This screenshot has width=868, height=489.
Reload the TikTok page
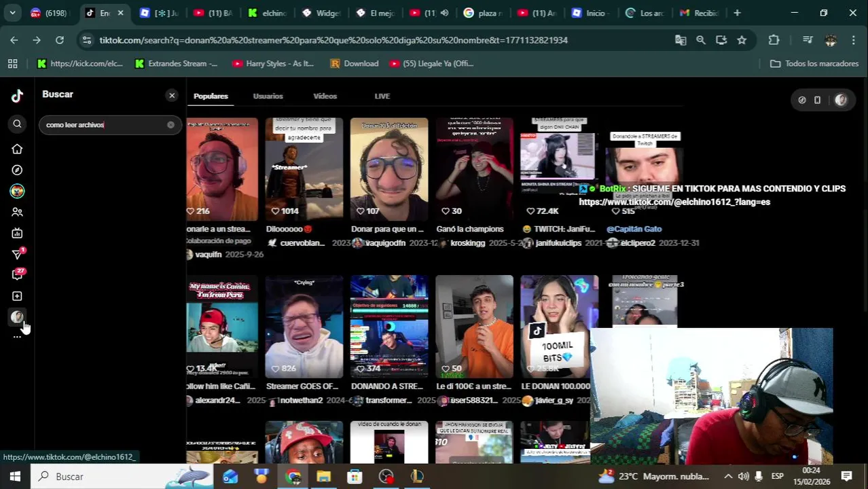pyautogui.click(x=60, y=40)
